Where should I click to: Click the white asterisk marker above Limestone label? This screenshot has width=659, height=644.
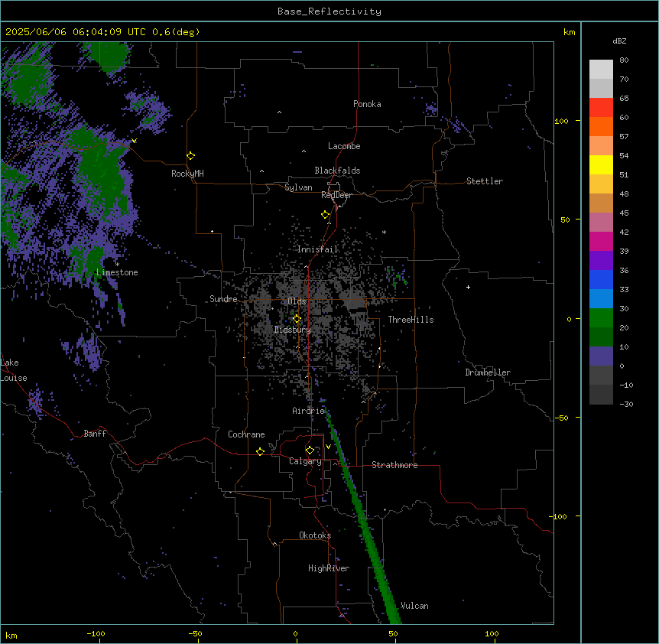pyautogui.click(x=117, y=265)
